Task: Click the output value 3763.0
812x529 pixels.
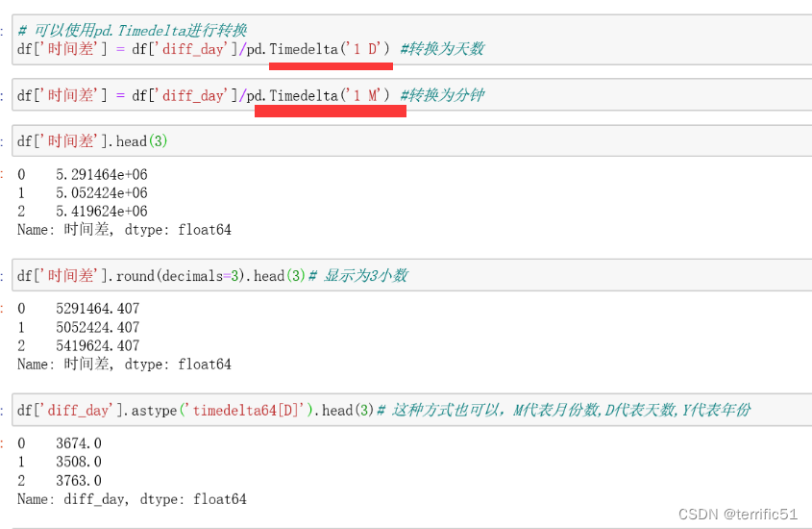Action: click(x=79, y=480)
